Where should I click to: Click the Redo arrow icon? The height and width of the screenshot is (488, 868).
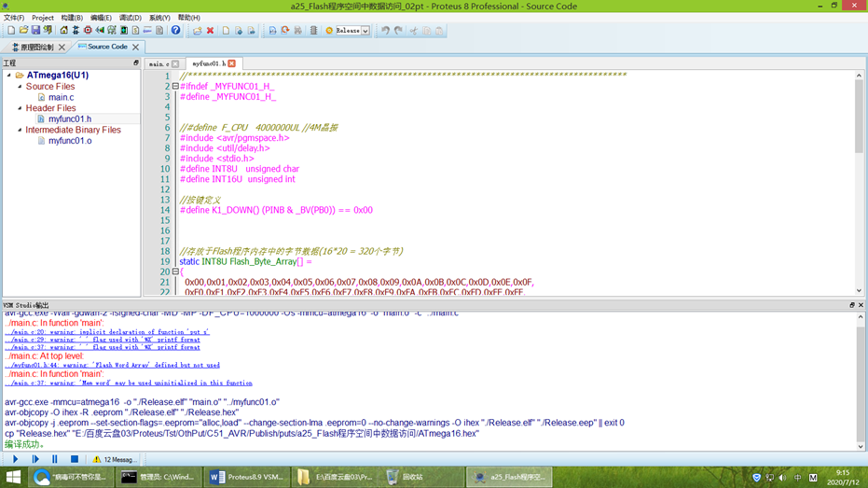(x=399, y=31)
